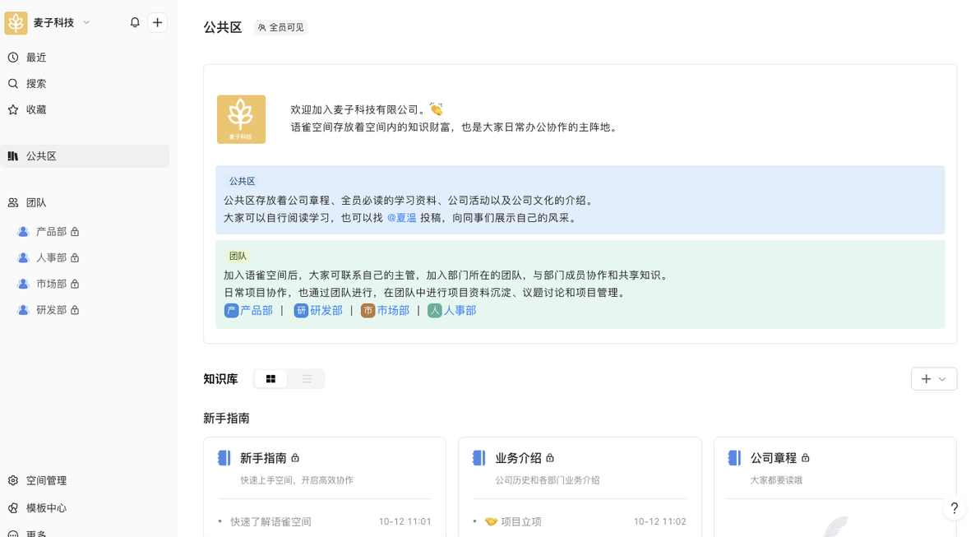
Task: Click the lock icon beside 业务介绍
Action: 550,458
